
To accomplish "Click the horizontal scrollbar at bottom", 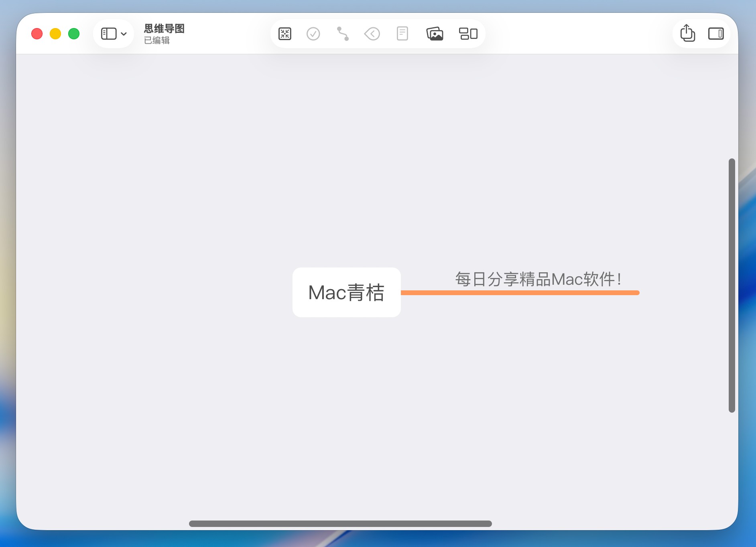I will (x=340, y=524).
